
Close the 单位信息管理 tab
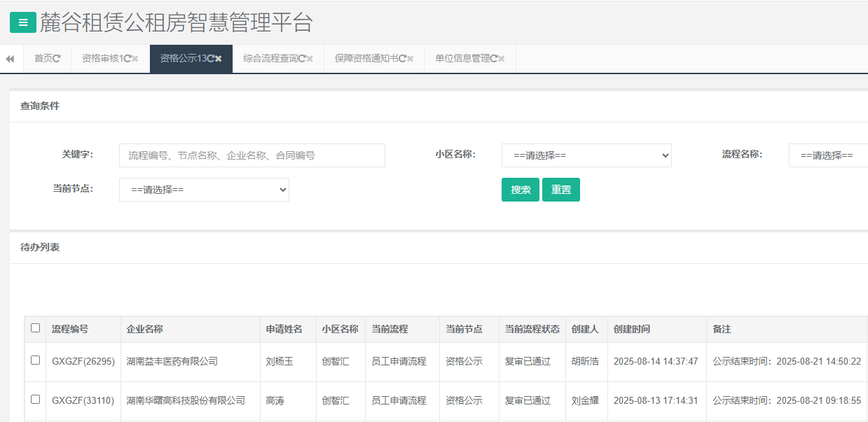tap(502, 59)
